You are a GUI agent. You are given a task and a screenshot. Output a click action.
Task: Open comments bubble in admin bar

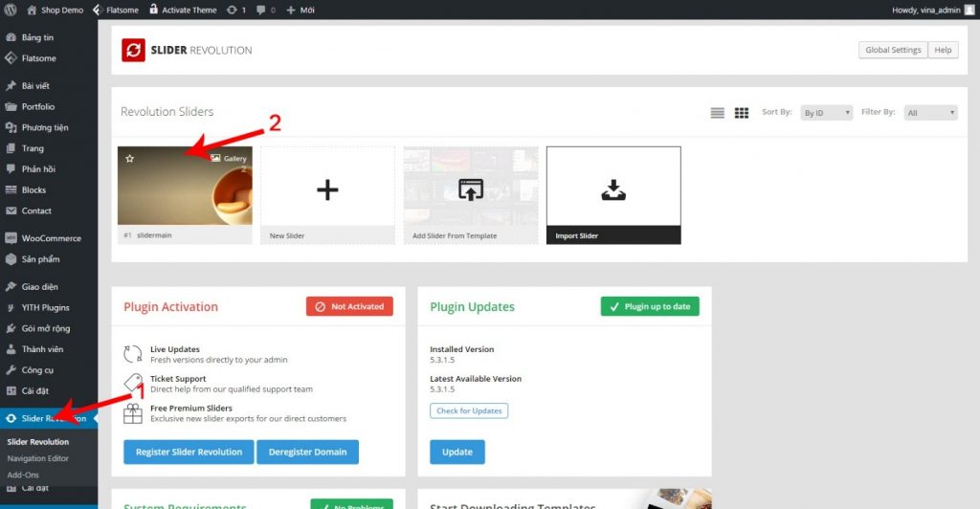pos(266,10)
